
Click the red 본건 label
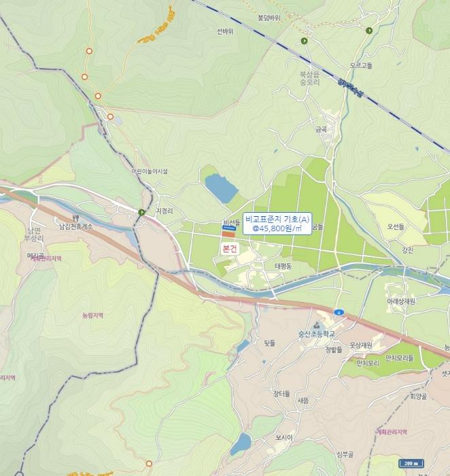click(x=230, y=249)
